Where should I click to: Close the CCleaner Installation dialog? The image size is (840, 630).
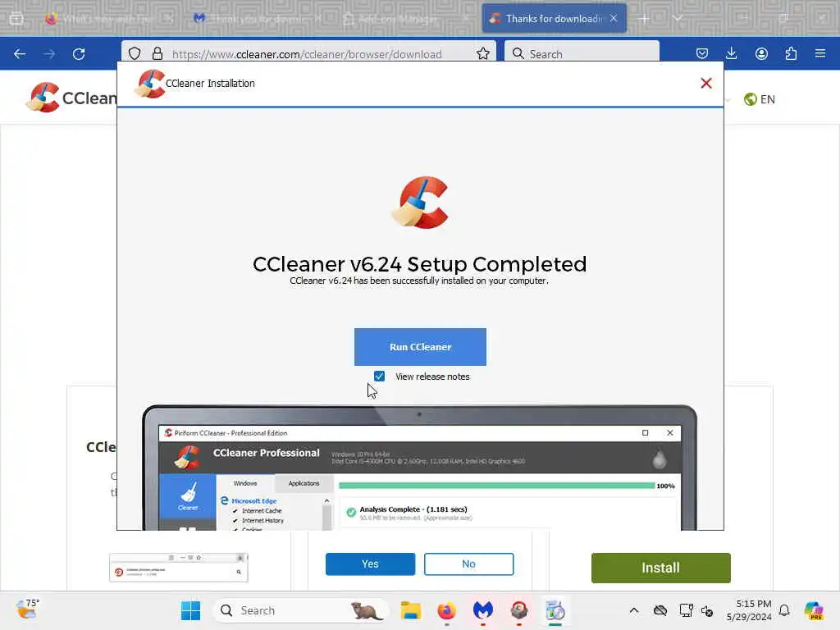[x=706, y=83]
